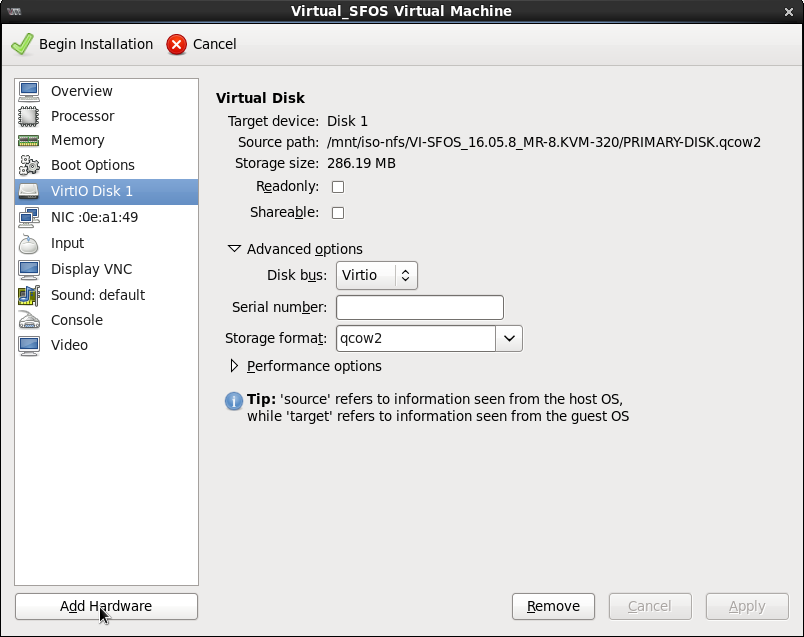Open the Storage format dropdown arrow
Viewport: 804px width, 637px height.
point(509,339)
